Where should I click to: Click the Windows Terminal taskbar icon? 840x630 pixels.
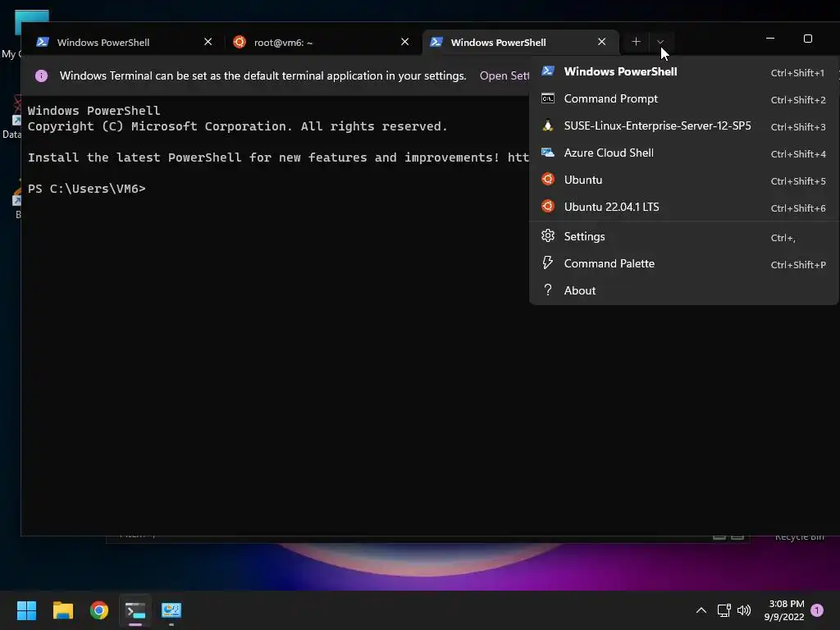135,610
